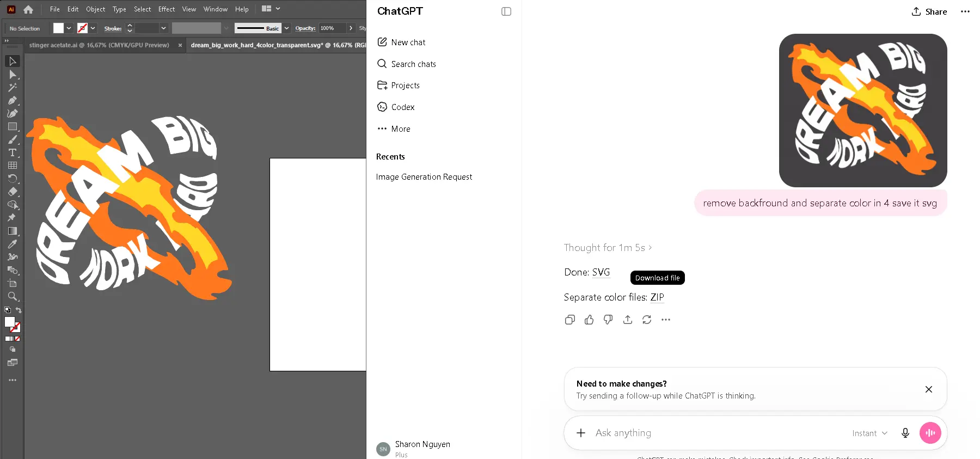
Task: Open the Instant model selector
Action: pyautogui.click(x=869, y=433)
